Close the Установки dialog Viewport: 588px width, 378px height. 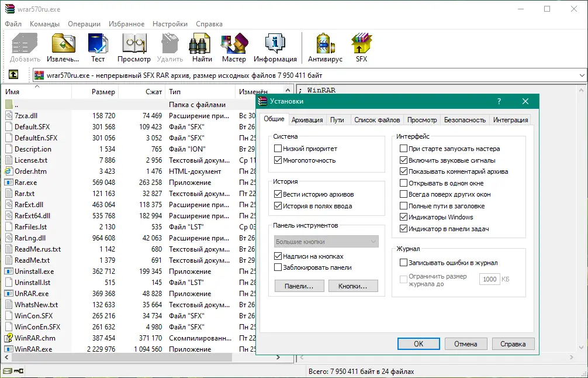525,101
